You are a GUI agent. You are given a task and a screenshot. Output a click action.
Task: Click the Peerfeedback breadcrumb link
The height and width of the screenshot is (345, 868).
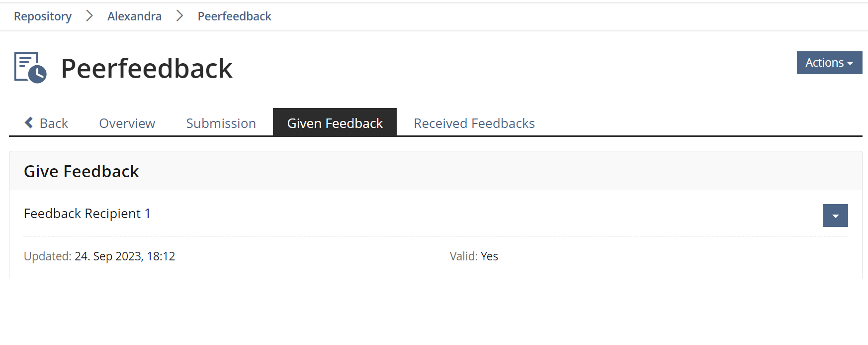234,16
